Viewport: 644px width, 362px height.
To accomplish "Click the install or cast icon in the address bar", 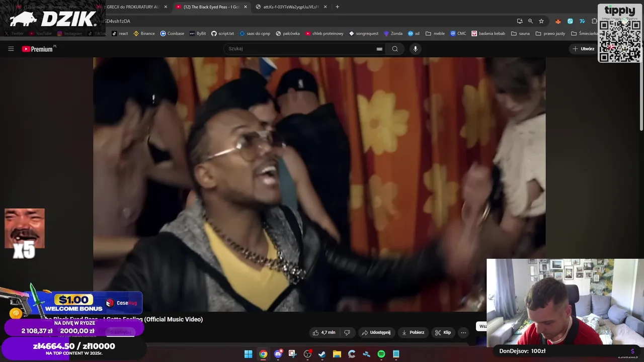I will coord(520,21).
